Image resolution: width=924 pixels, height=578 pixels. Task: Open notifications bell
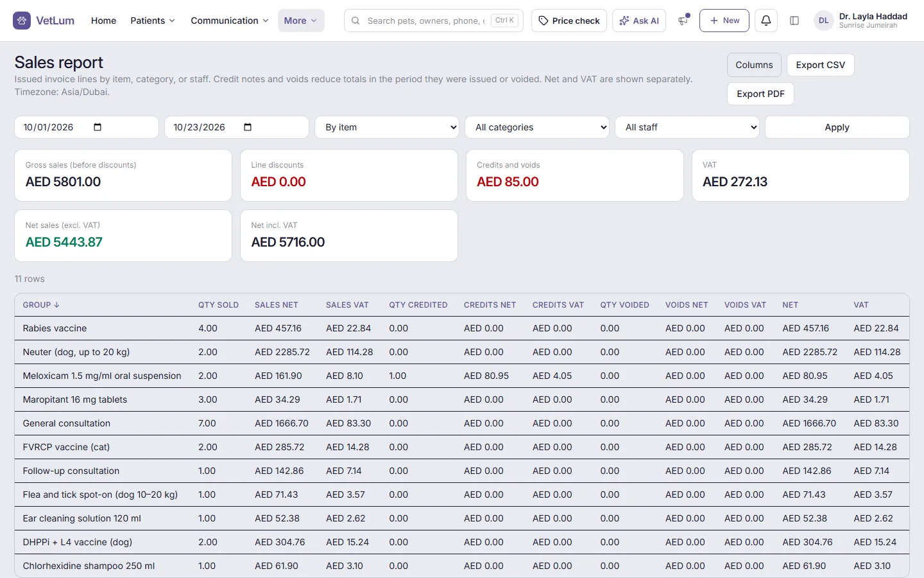coord(766,21)
